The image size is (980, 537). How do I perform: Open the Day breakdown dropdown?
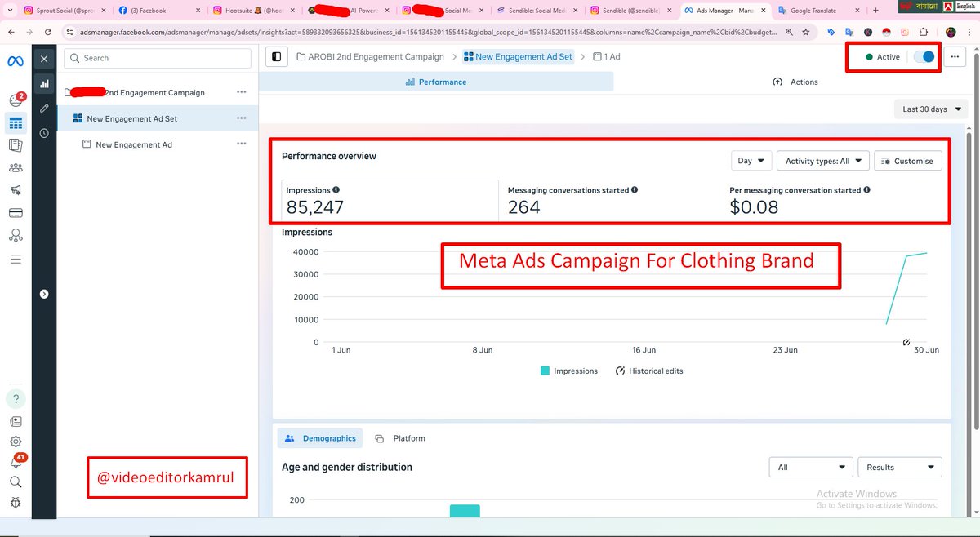[751, 161]
